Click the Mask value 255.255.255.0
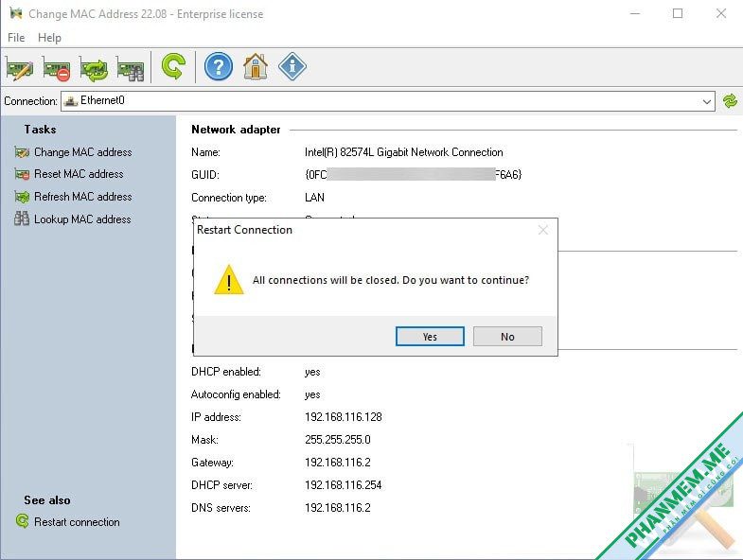Viewport: 743px width, 560px height. point(338,440)
